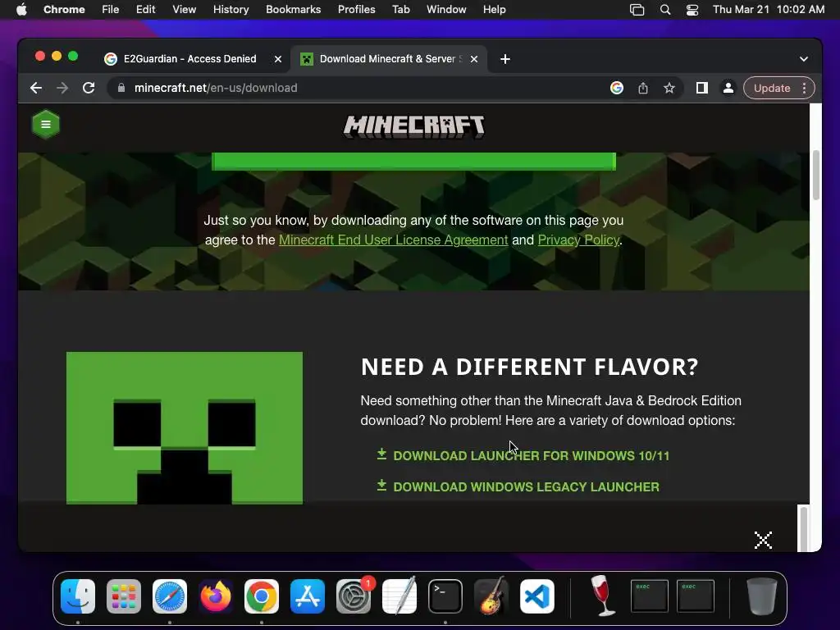This screenshot has height=630, width=840.
Task: Click the download icon beside Windows 10/11 launcher
Action: 381,454
